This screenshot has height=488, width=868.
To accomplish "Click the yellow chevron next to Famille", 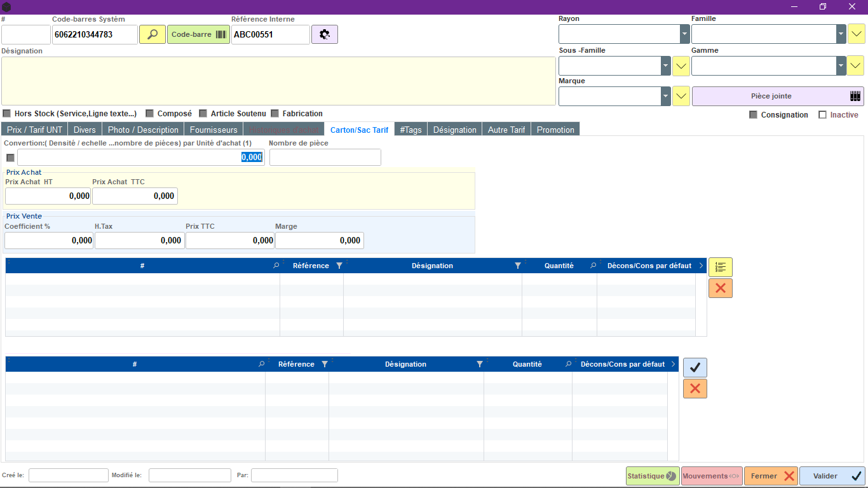I will coord(856,34).
